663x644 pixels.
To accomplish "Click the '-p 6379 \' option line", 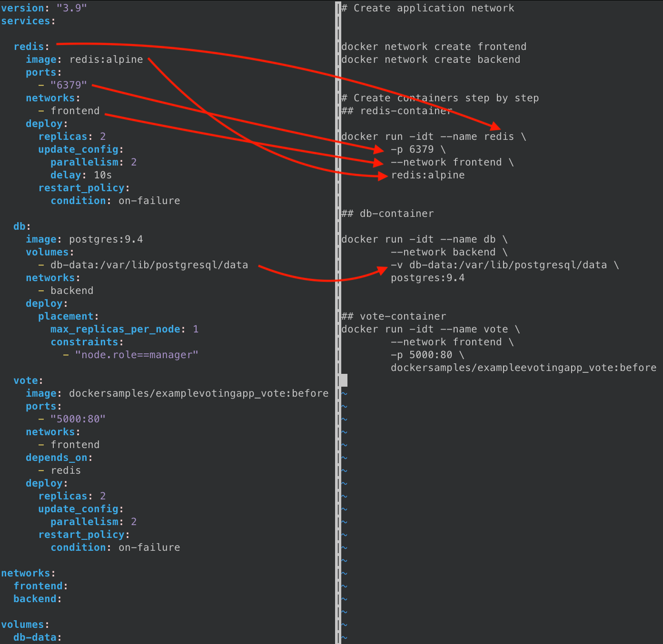I will (x=418, y=149).
